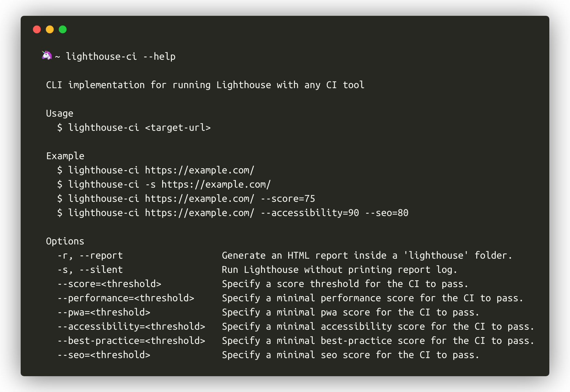Click "--score=75" in the examples
Viewport: 570px width, 392px height.
[x=288, y=199]
